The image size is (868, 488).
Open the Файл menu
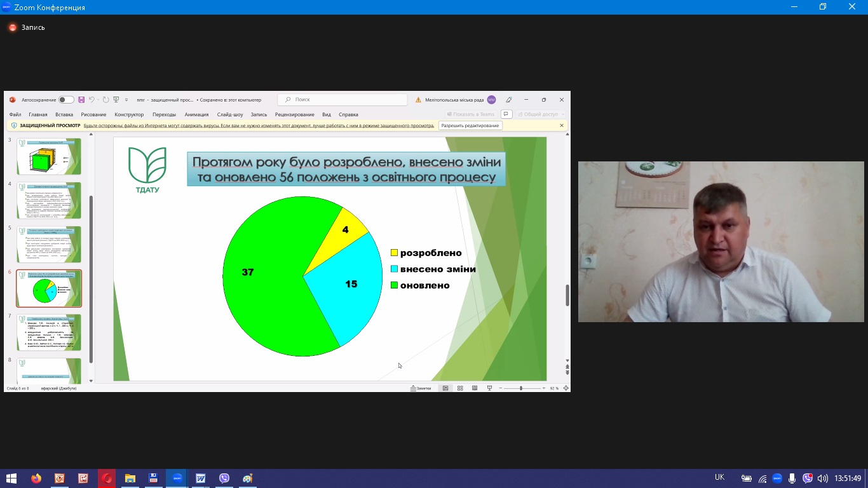click(15, 114)
